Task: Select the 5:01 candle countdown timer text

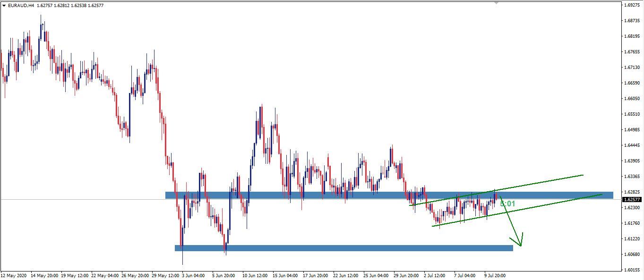Action: pos(507,204)
